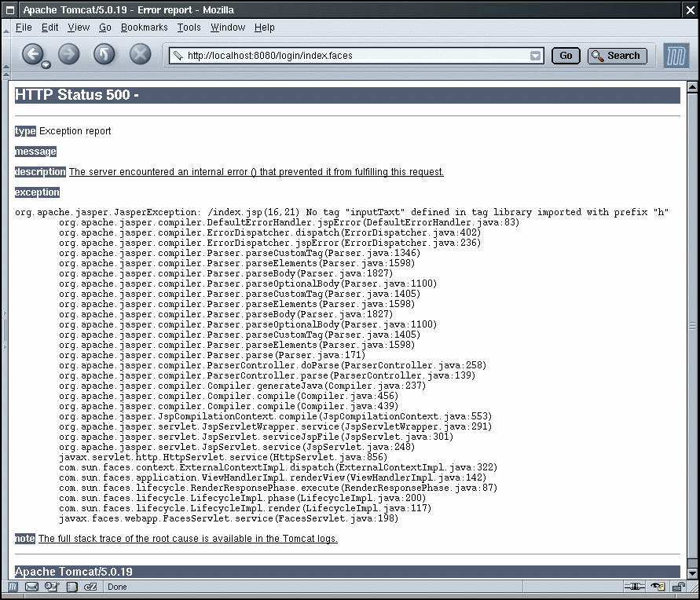Open the Back button history dropdown arrow
The image size is (700, 600).
point(46,65)
